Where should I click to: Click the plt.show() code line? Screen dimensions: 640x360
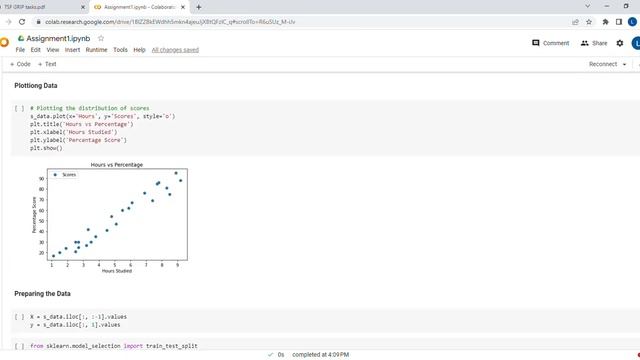click(46, 148)
